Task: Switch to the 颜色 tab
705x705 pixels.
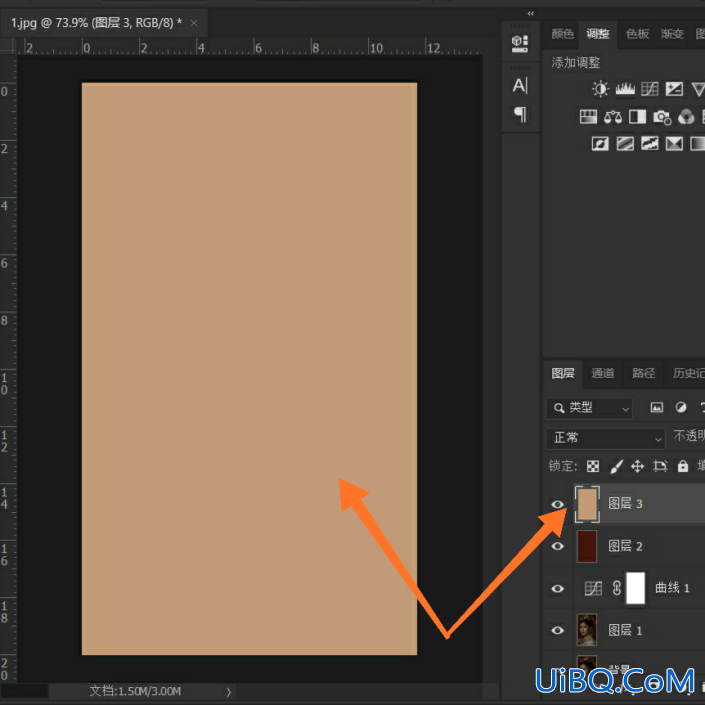Action: click(x=562, y=34)
